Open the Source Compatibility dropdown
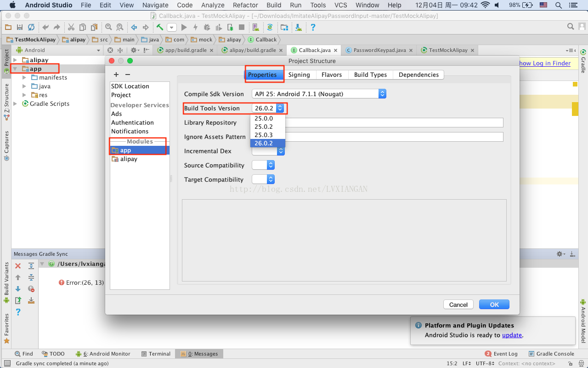This screenshot has width=588, height=368. click(263, 165)
